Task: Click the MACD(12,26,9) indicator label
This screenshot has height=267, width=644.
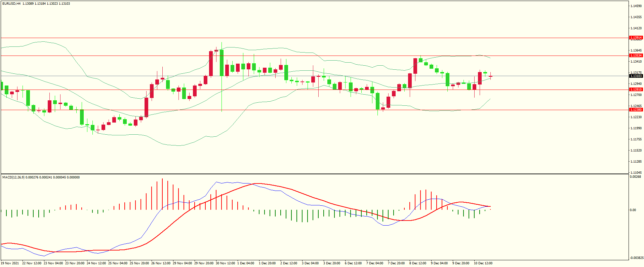Action: coord(13,177)
